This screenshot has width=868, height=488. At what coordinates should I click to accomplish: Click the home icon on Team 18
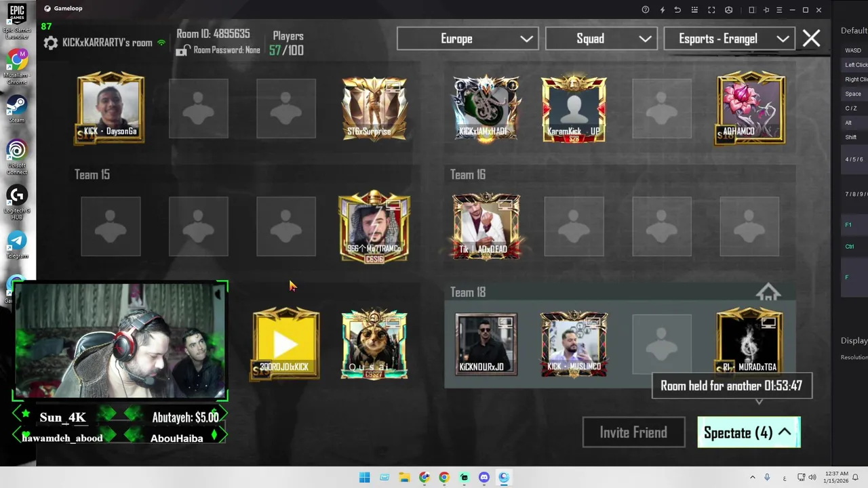768,293
